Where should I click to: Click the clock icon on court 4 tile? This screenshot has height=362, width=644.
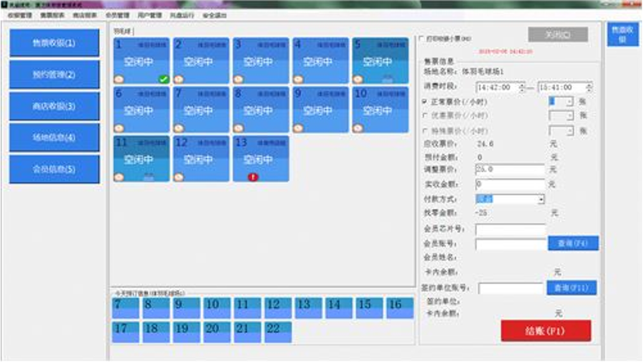pyautogui.click(x=298, y=79)
